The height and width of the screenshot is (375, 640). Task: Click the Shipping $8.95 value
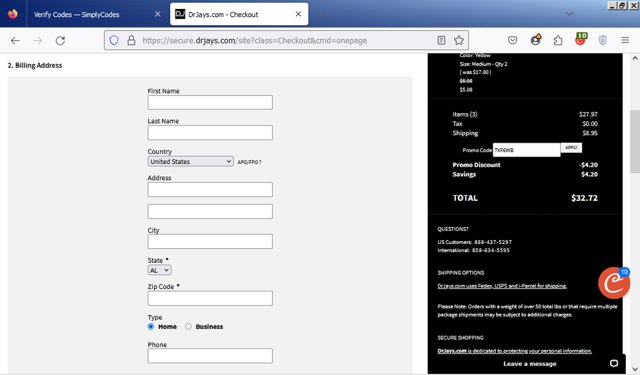point(590,133)
